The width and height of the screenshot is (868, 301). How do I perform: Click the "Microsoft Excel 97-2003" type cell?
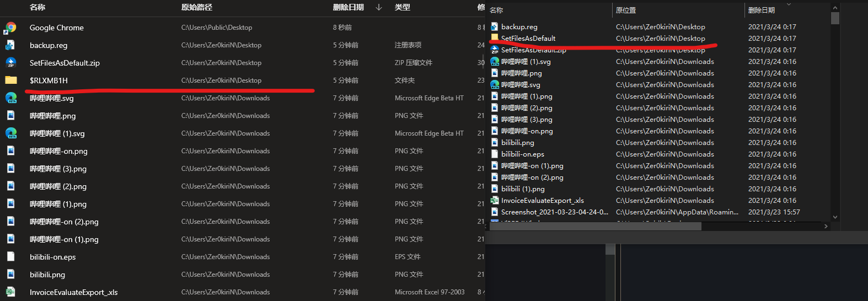pyautogui.click(x=430, y=292)
